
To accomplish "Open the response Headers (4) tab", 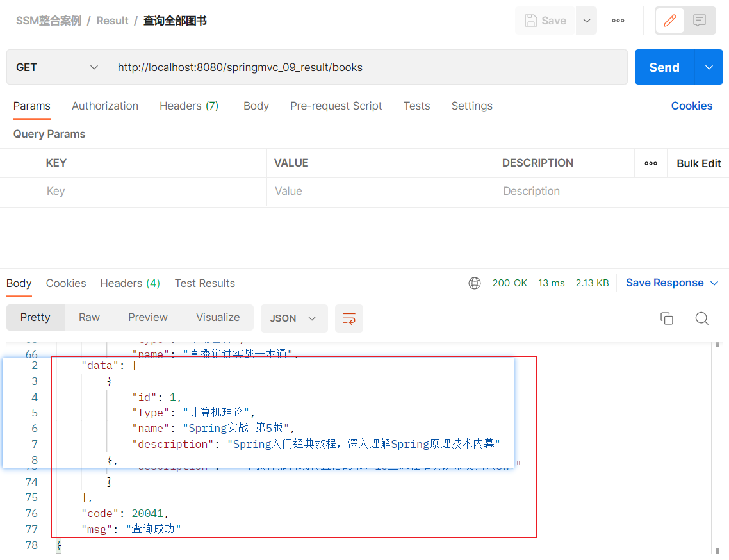I will (x=130, y=283).
